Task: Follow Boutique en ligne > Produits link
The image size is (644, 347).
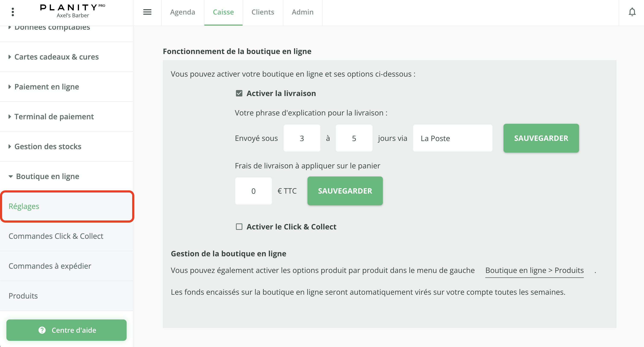Action: click(x=534, y=270)
